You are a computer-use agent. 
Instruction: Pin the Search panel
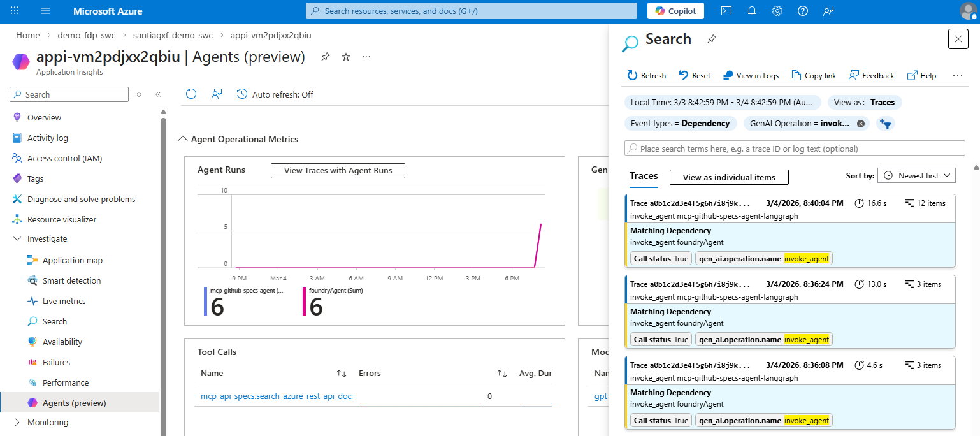tap(712, 39)
